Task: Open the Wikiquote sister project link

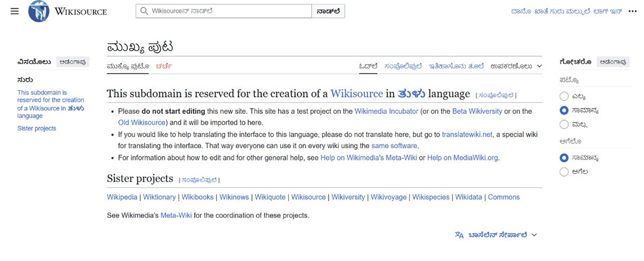Action: point(270,197)
